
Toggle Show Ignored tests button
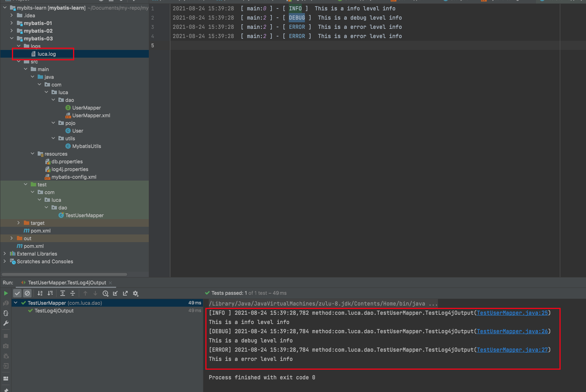(27, 293)
